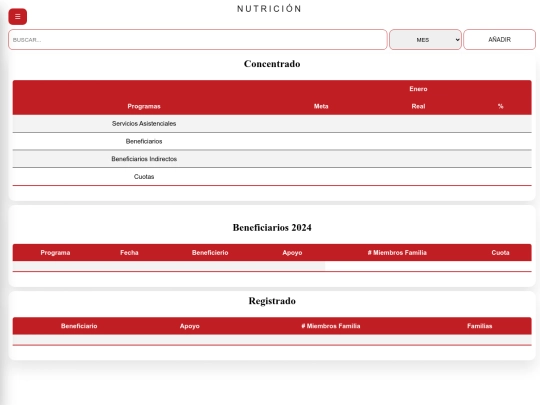
Task: Select the Enero column header
Action: pyautogui.click(x=418, y=89)
